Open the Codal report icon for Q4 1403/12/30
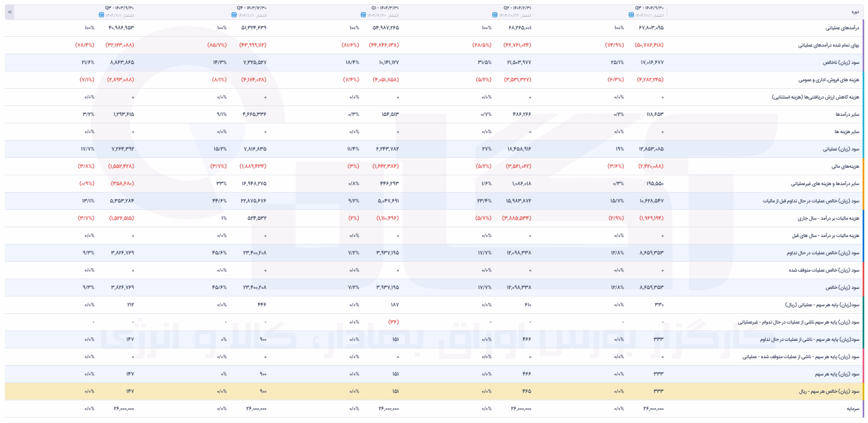 (234, 15)
